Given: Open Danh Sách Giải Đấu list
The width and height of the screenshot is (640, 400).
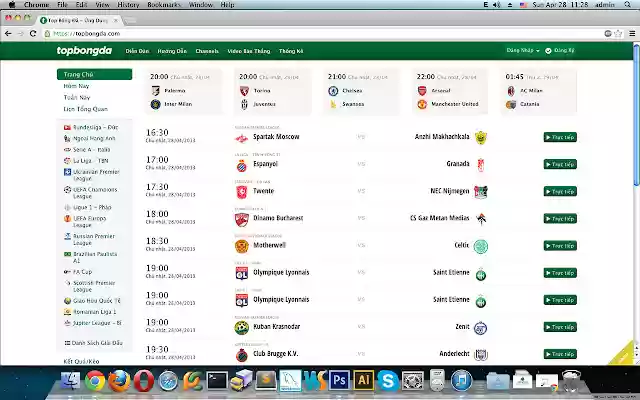Looking at the screenshot, I should click(x=93, y=343).
